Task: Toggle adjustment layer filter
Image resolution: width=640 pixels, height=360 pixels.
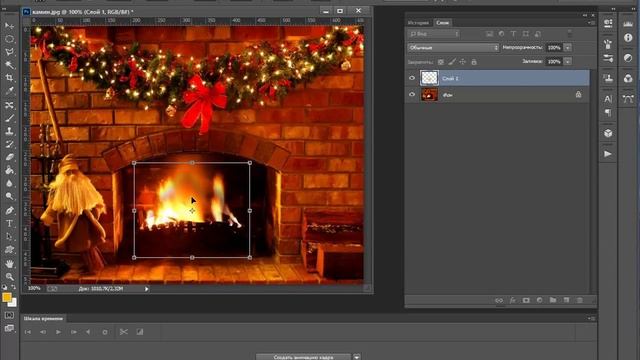Action: [501, 34]
